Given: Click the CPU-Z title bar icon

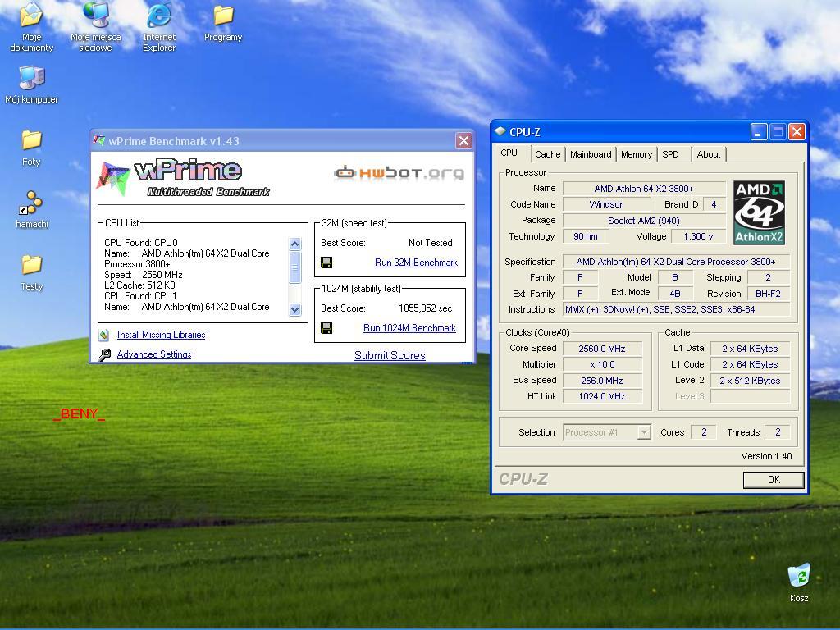Looking at the screenshot, I should point(500,131).
